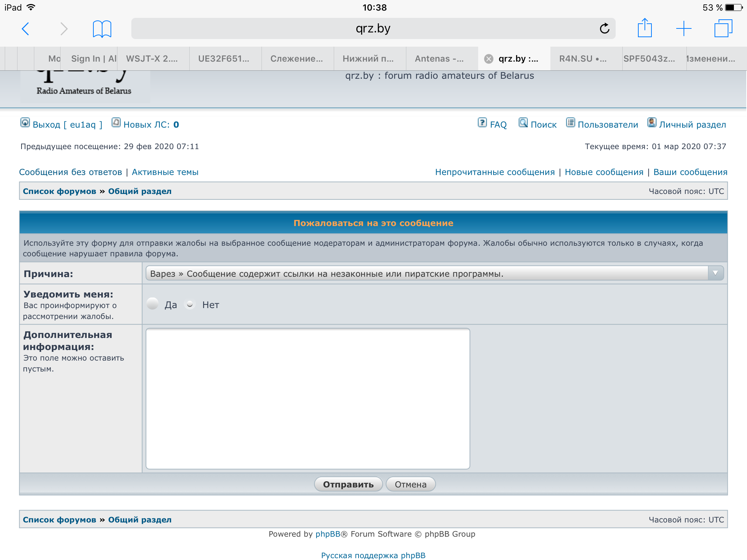Screen dimensions: 747x560
Task: Tap the Safari back arrow
Action: 26,29
